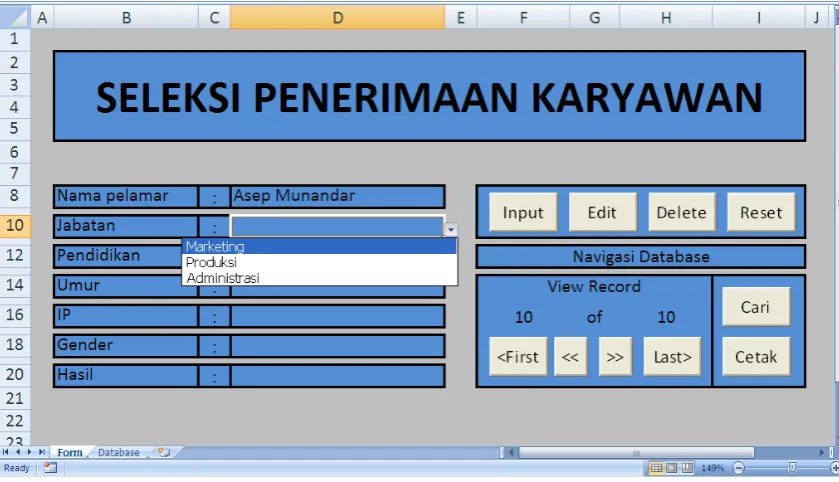Select column H header

(x=666, y=18)
